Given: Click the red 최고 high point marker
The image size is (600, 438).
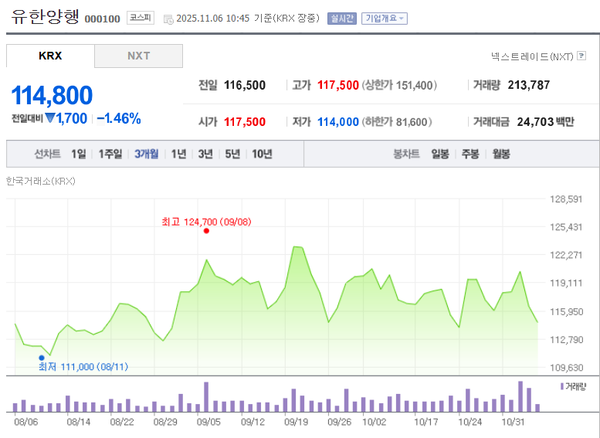Looking at the screenshot, I should (x=206, y=230).
